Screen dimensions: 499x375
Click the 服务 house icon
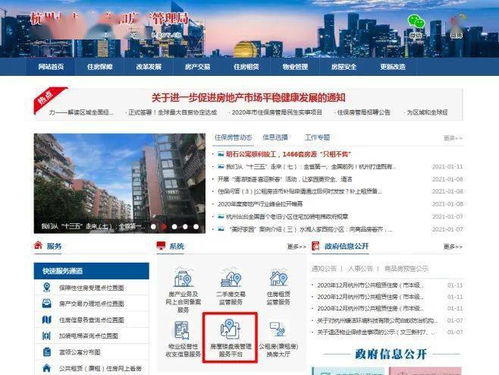click(x=38, y=246)
